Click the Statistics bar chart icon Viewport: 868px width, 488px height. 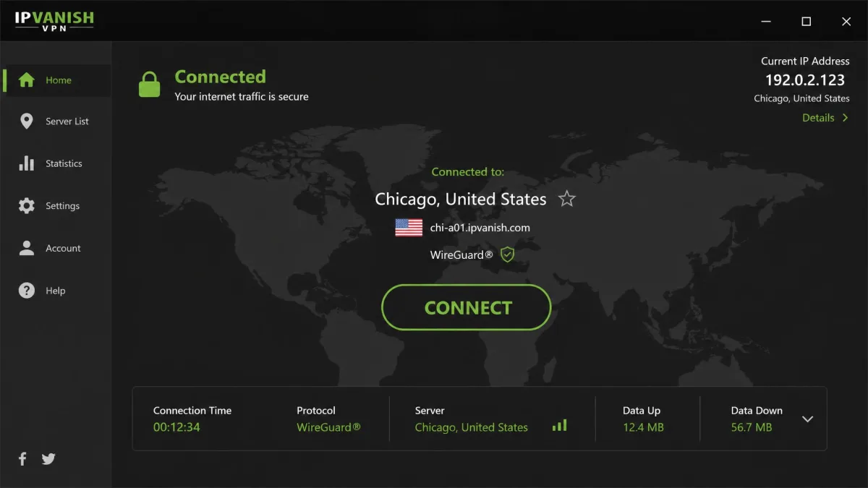coord(27,163)
